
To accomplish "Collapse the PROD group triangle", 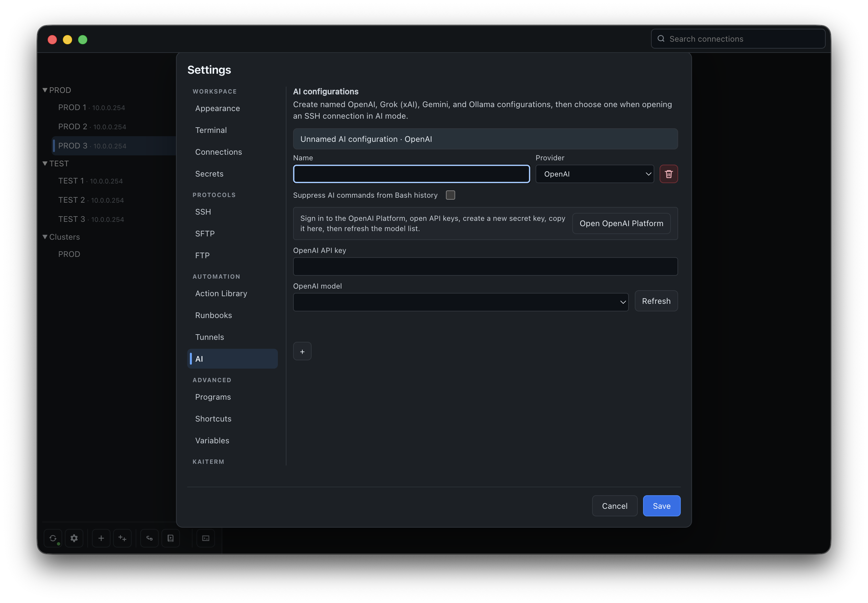I will tap(45, 90).
